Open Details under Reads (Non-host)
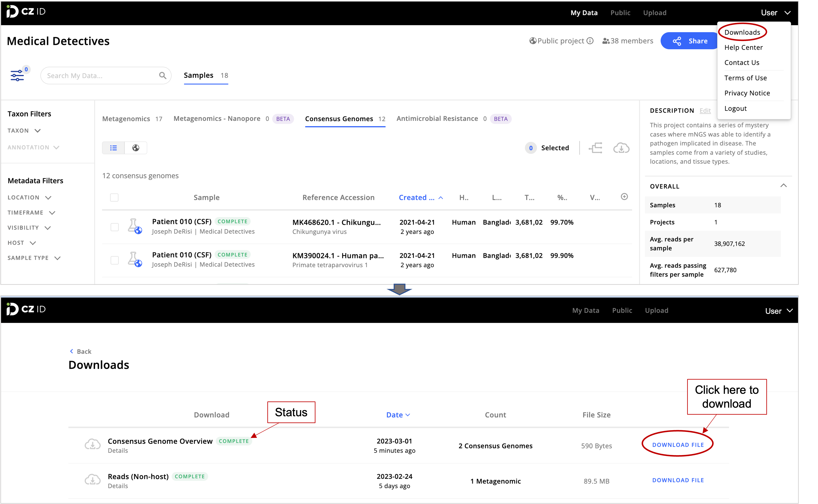Screen dimensions: 818x504 click(x=118, y=486)
